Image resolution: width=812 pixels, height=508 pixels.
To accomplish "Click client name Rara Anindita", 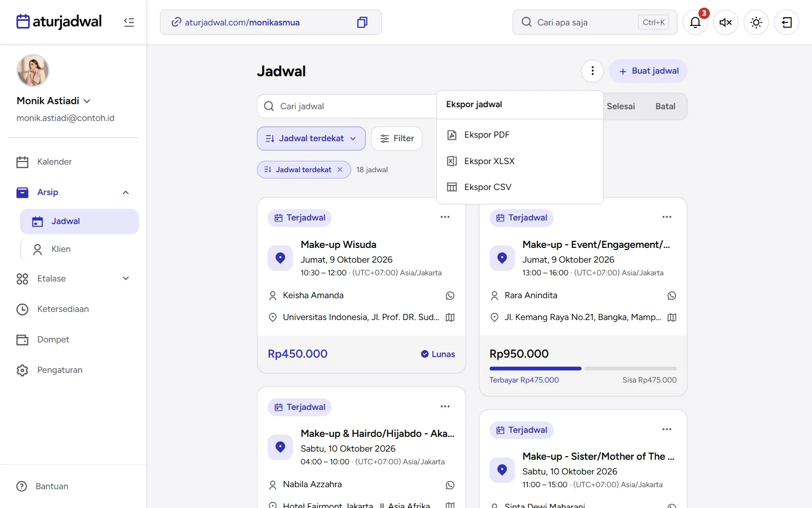I will point(531,296).
